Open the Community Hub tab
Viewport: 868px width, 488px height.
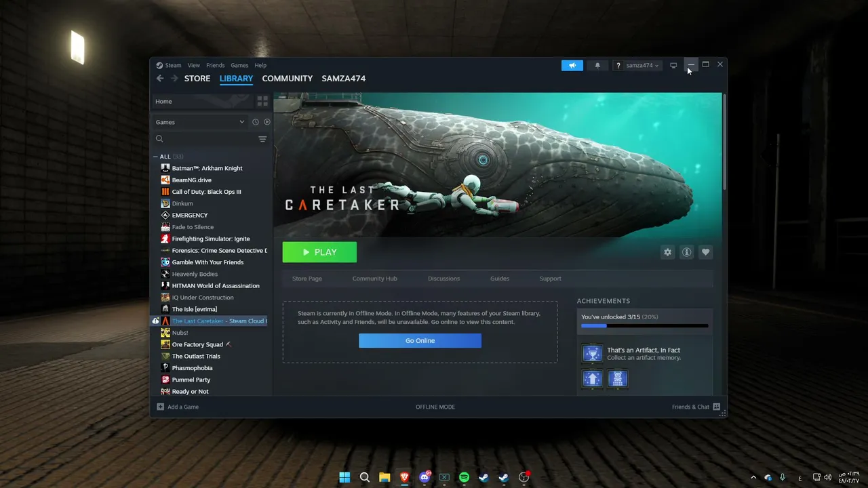(x=375, y=279)
